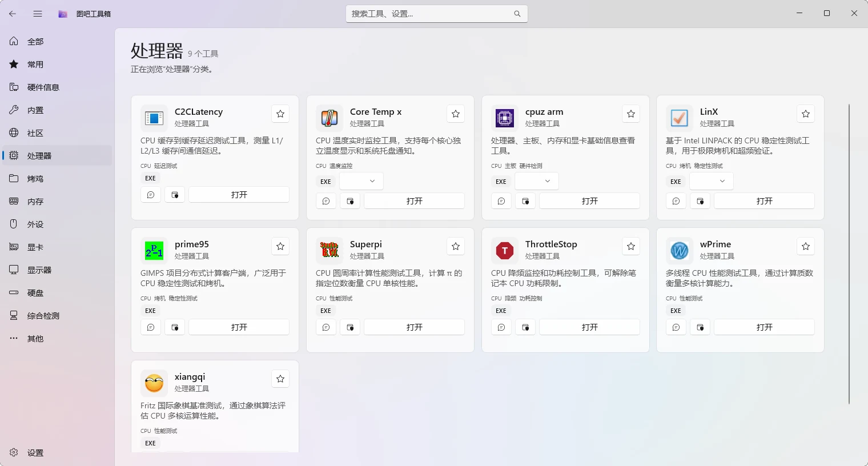Open the 内存 category
This screenshot has width=868, height=466.
click(57, 202)
